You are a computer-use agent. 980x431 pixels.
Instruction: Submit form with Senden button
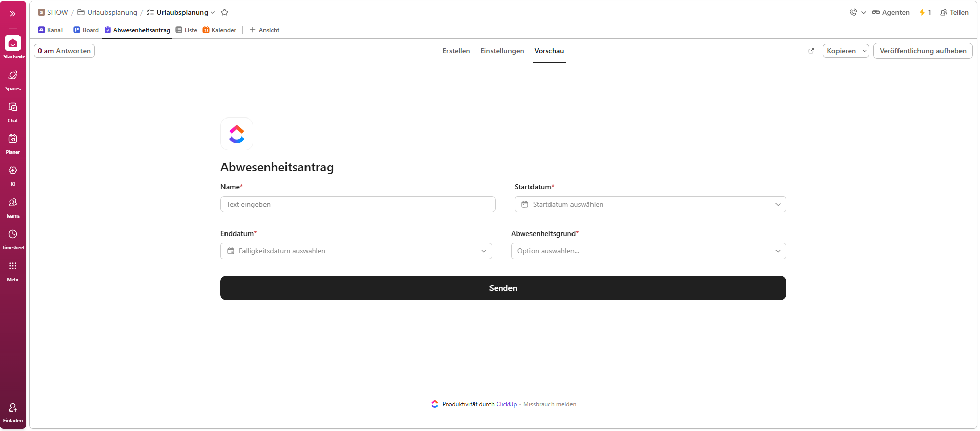503,288
